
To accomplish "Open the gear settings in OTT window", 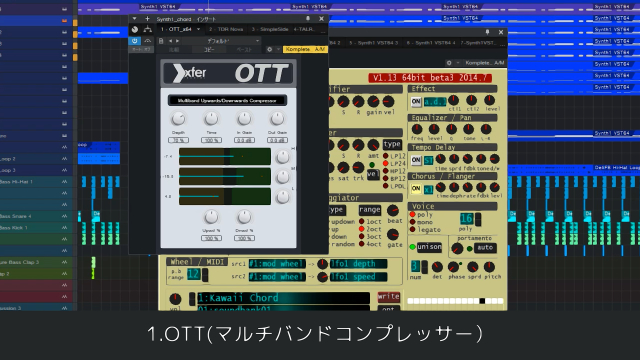I will click(x=269, y=49).
